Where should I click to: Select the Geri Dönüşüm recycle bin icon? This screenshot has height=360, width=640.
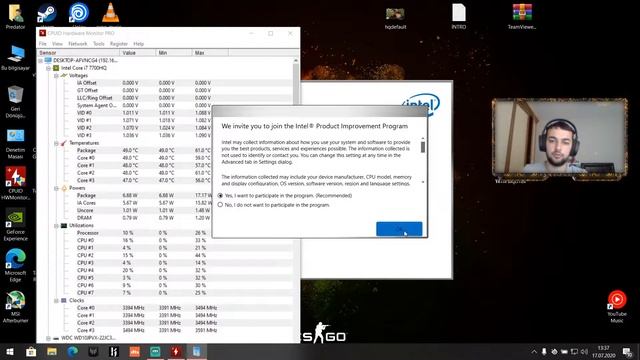(x=16, y=102)
